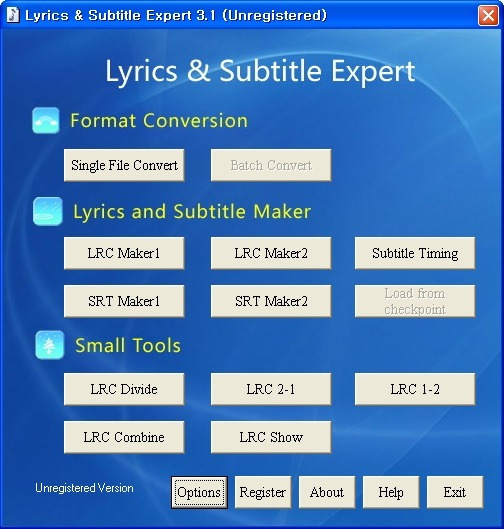Viewport: 504px width, 529px height.
Task: Click the Exit button
Action: [455, 492]
